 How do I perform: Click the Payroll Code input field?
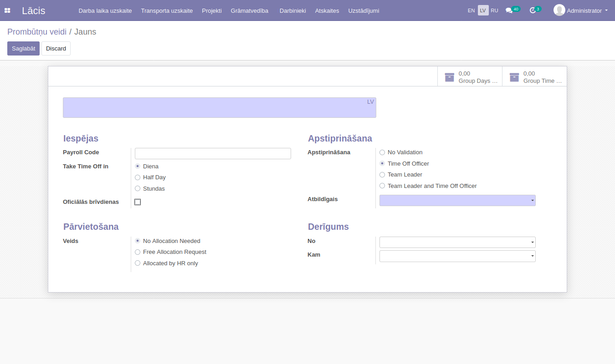click(x=213, y=154)
